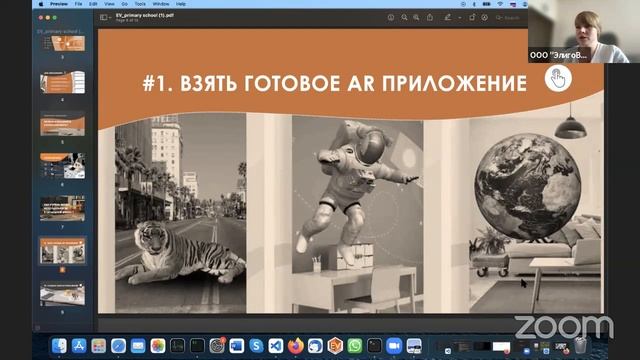The image size is (640, 360).
Task: Open the Apple menu
Action: pyautogui.click(x=40, y=4)
